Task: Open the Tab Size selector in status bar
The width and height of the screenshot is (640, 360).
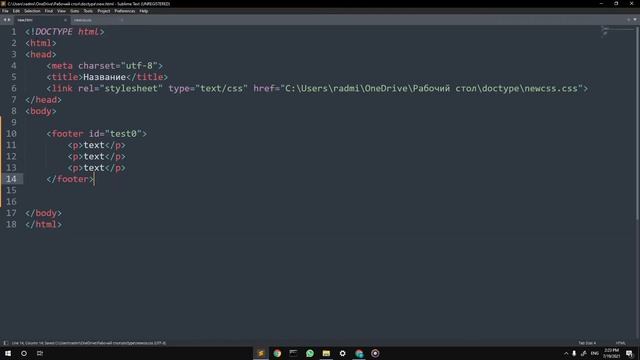Action: [x=587, y=343]
